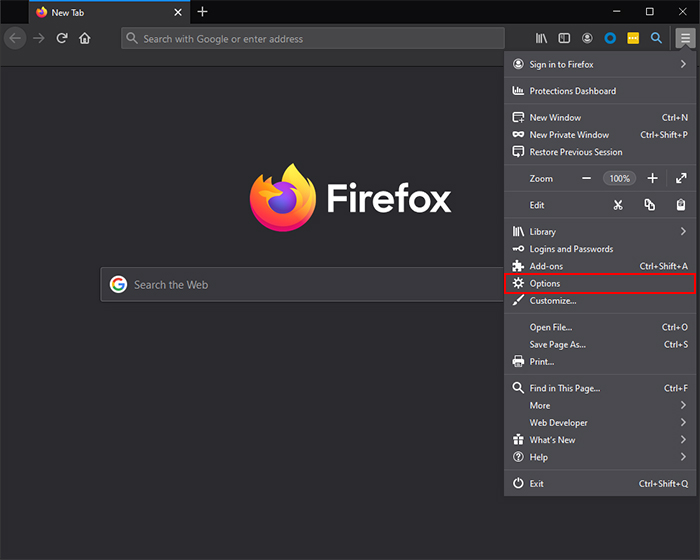The width and height of the screenshot is (700, 560).
Task: Open the Firefox account toolbar icon
Action: 587,38
